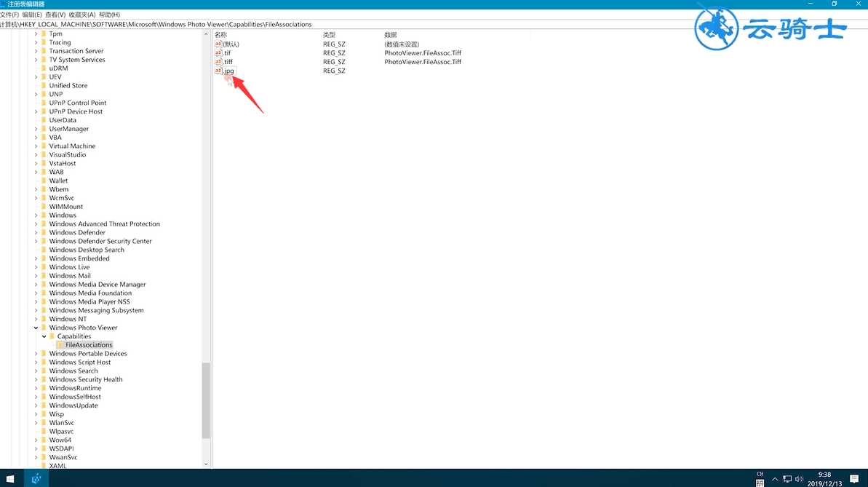Click the (数值未设置) data cell
The width and height of the screenshot is (868, 487).
[402, 44]
